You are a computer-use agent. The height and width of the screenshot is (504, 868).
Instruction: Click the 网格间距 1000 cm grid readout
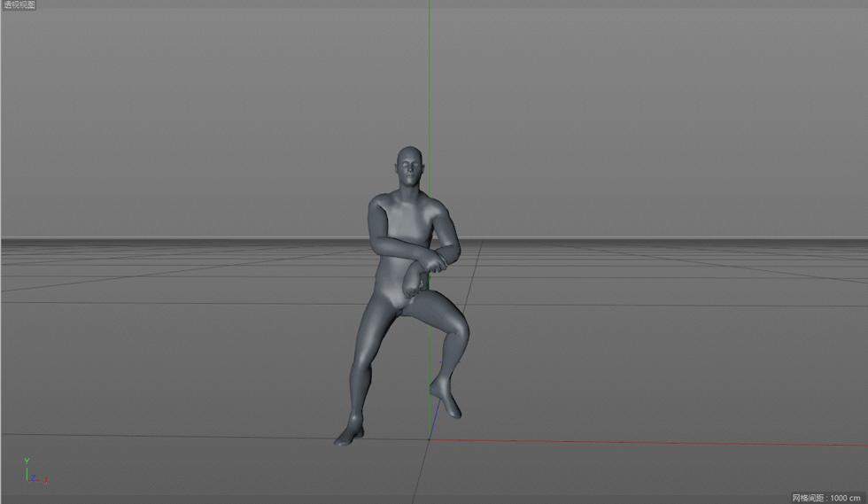[827, 498]
